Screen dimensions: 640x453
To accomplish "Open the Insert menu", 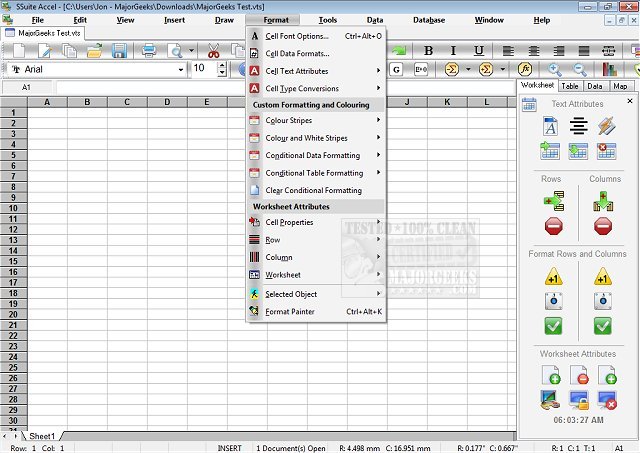I will 174,20.
